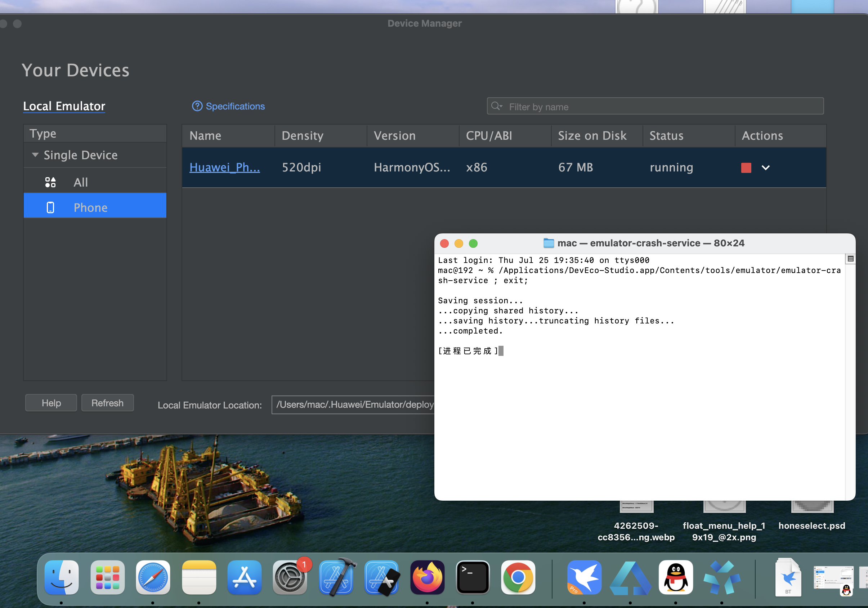Open System Preferences with badge in Dock
This screenshot has height=608, width=868.
pos(290,577)
